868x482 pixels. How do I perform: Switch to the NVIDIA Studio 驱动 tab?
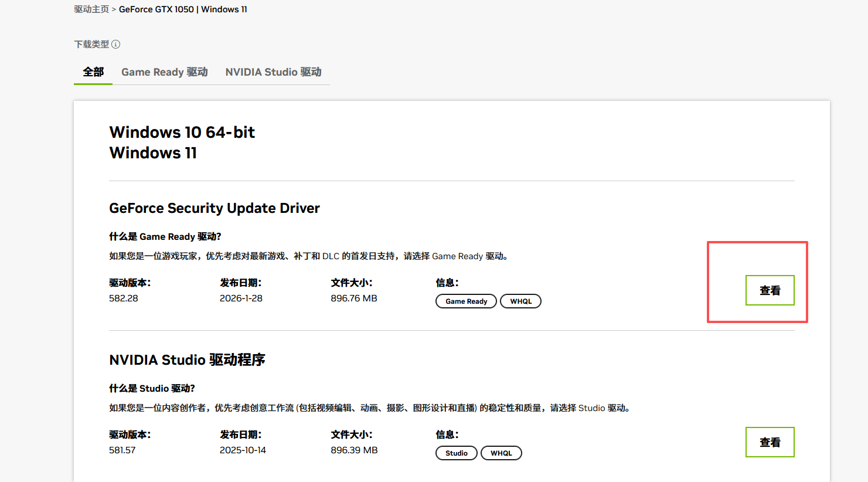click(274, 72)
